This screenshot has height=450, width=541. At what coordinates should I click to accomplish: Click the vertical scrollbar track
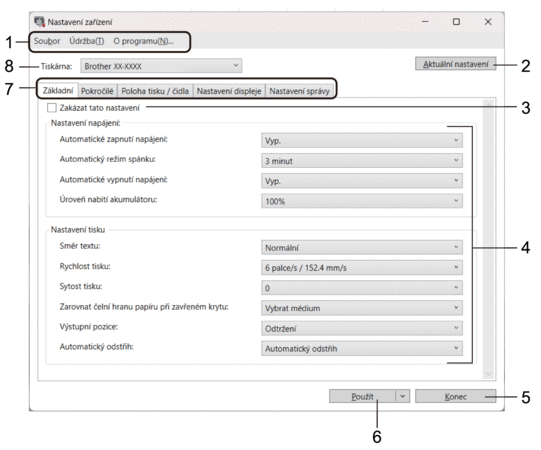click(489, 238)
